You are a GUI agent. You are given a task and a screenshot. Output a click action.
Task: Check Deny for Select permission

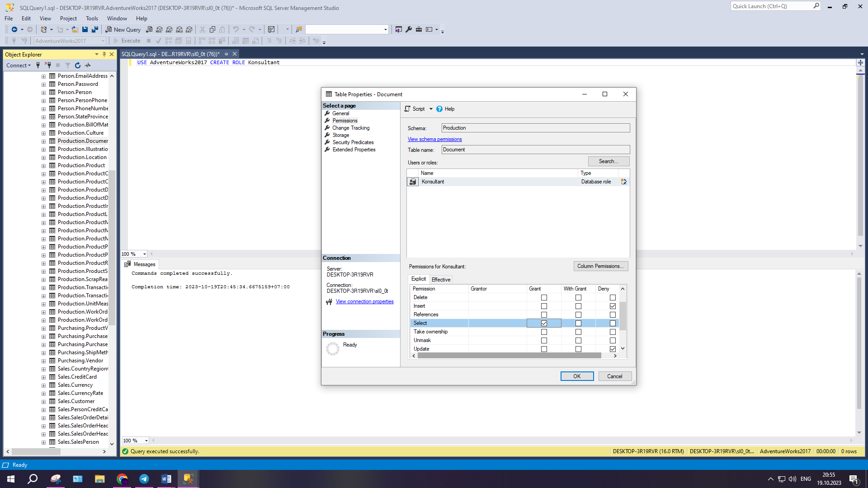[x=613, y=323]
